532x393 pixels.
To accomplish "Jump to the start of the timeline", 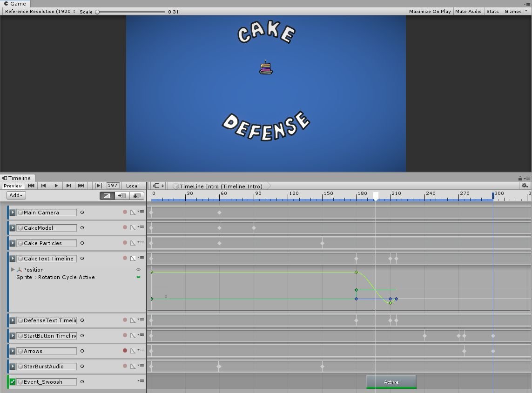I will tap(31, 186).
